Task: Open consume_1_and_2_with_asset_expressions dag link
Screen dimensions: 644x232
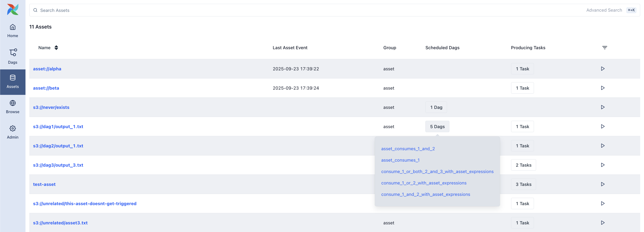Action: (x=426, y=194)
